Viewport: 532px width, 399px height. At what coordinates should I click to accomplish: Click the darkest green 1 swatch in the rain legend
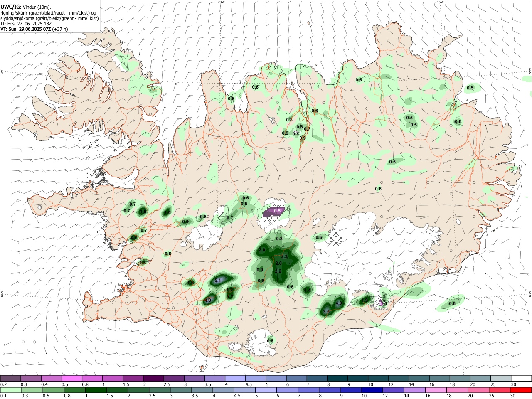tap(95, 390)
